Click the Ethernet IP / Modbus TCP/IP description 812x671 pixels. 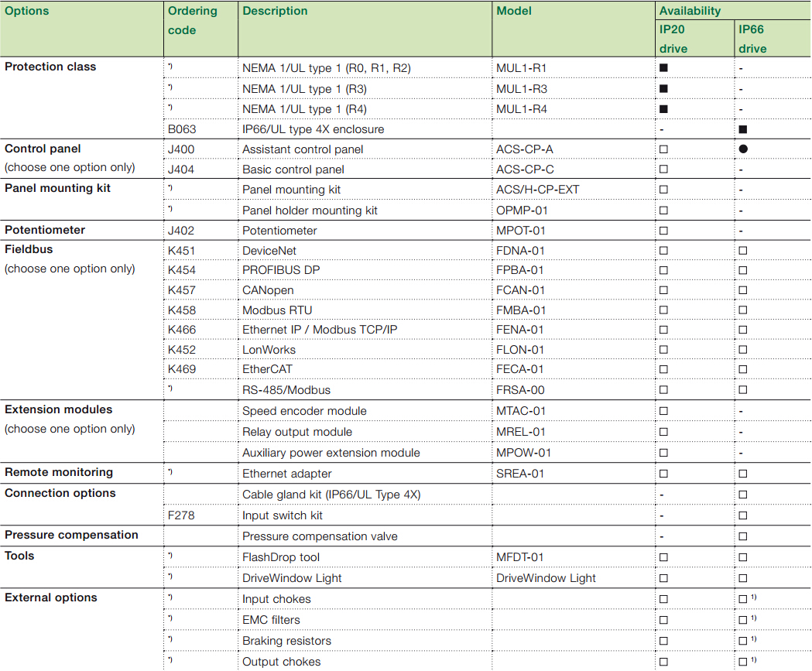coord(320,330)
